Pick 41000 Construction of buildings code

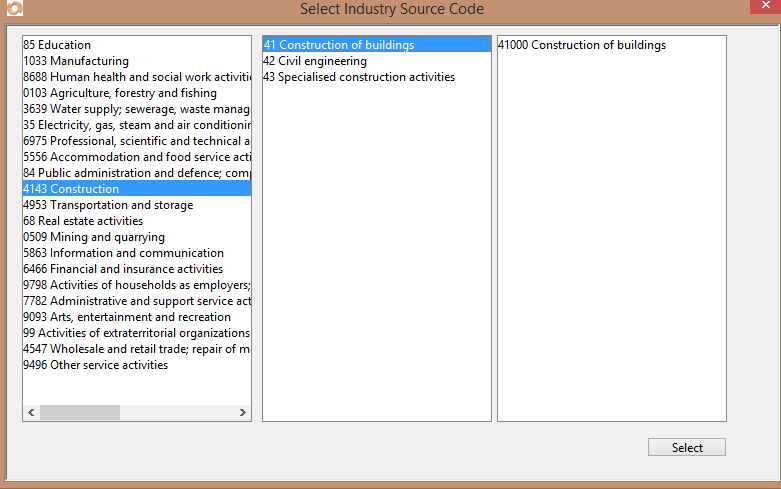(582, 45)
